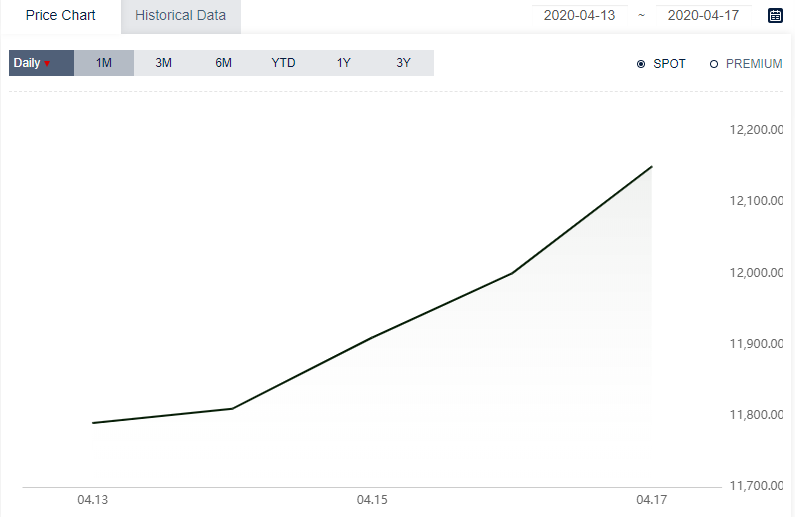Choose the 3M time range
The image size is (795, 517).
pyautogui.click(x=164, y=63)
